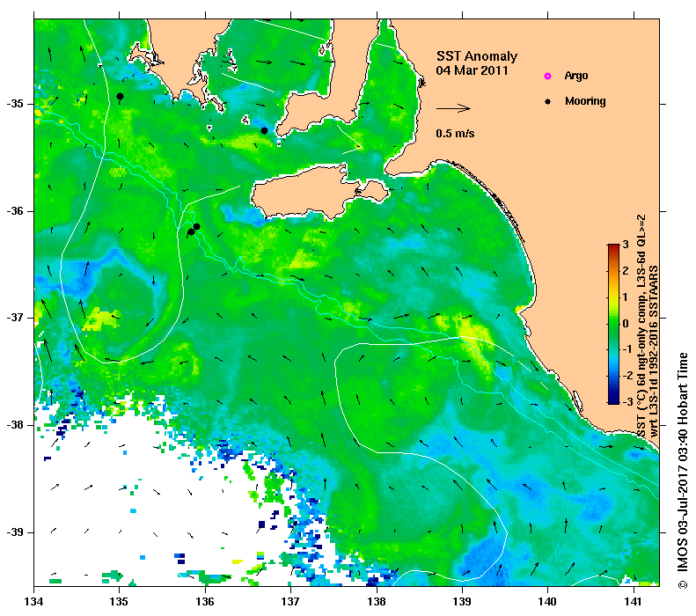
Task: Click the yellow warm patch near 139°E, 37°S
Action: click(474, 333)
